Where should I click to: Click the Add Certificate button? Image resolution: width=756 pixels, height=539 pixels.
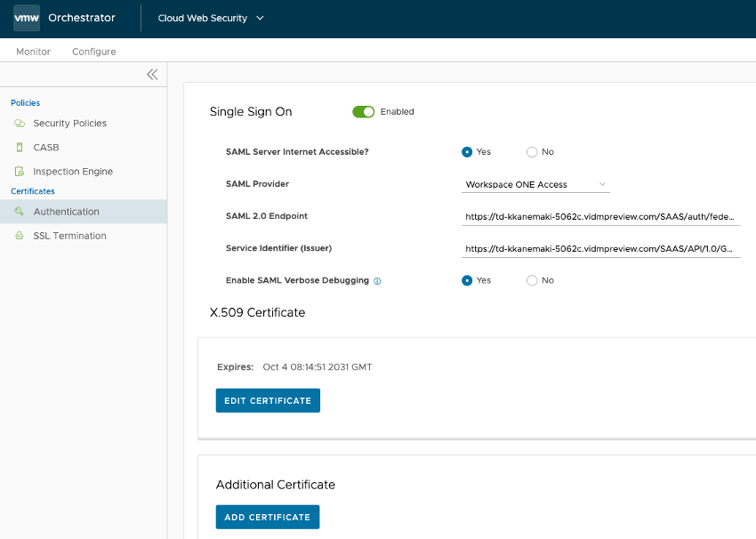(x=267, y=517)
